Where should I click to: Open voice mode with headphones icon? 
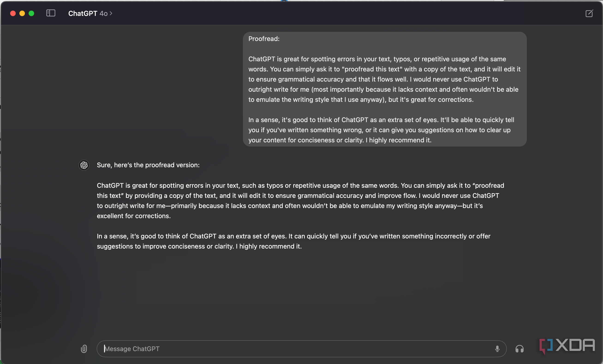tap(519, 349)
